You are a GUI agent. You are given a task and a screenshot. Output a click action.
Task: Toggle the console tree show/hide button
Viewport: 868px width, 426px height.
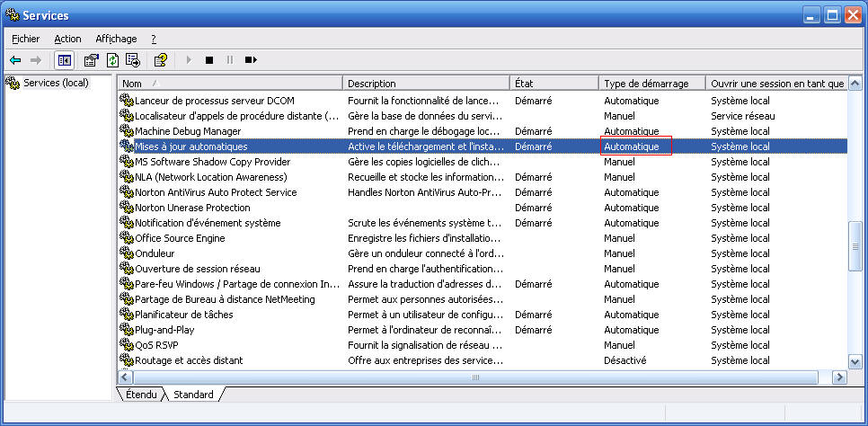point(64,60)
